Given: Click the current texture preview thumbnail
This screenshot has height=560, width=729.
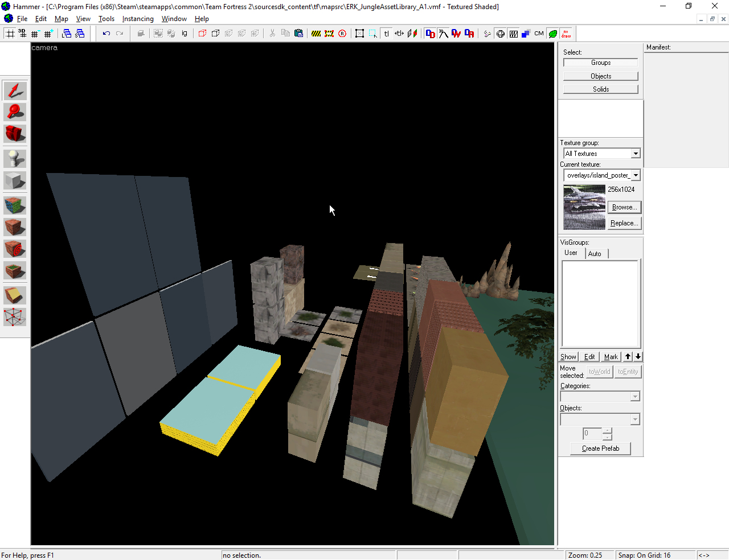Looking at the screenshot, I should pos(584,207).
